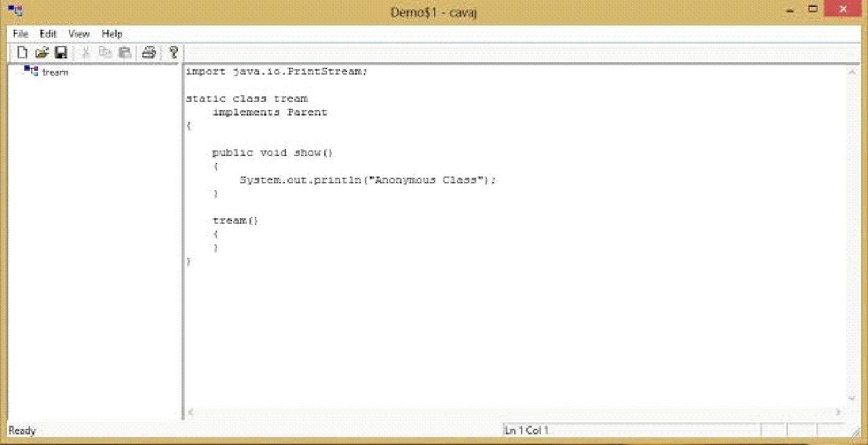Click the cavaj app icon in title bar
868x445 pixels.
tap(16, 11)
